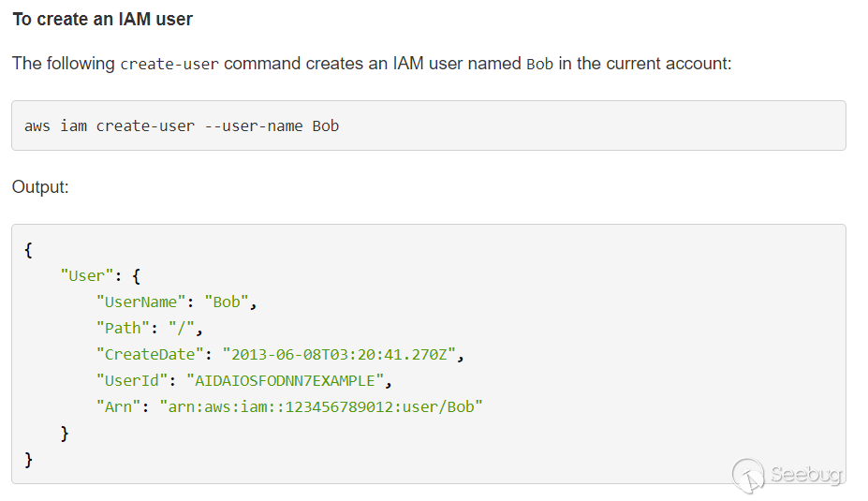The image size is (868, 501).
Task: Click the final closing brace of the JSON
Action: (29, 460)
